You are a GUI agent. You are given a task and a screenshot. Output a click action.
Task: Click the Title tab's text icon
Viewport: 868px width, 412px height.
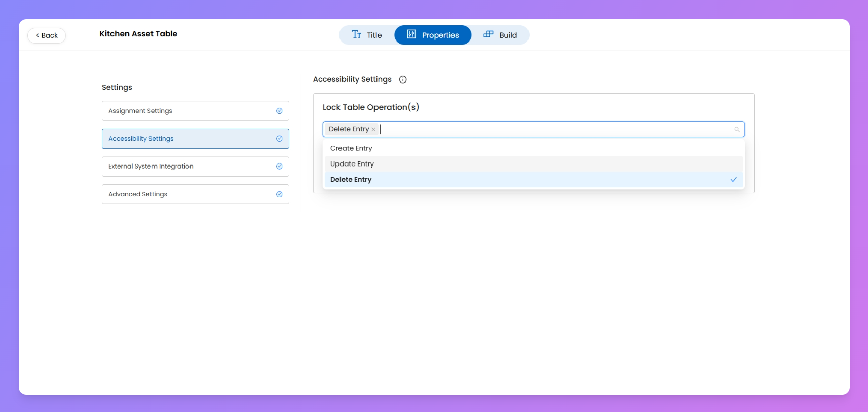pos(357,34)
